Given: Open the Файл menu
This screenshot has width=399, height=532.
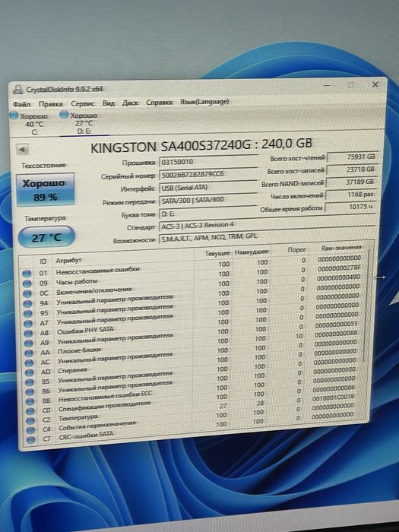Looking at the screenshot, I should pyautogui.click(x=21, y=104).
